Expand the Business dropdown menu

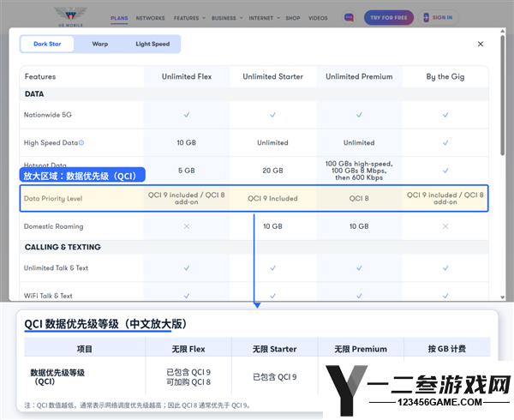tap(227, 18)
